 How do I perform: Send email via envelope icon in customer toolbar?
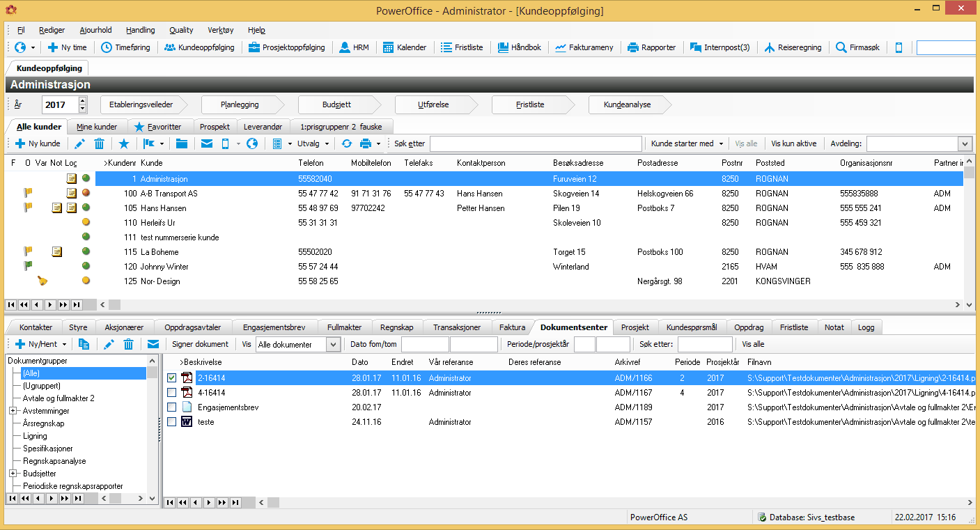coord(207,143)
